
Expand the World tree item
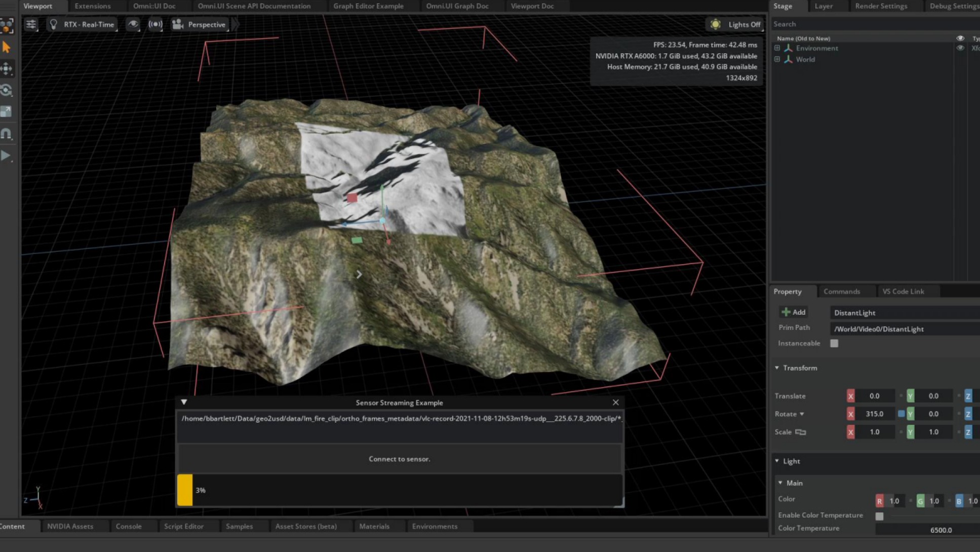pyautogui.click(x=777, y=59)
